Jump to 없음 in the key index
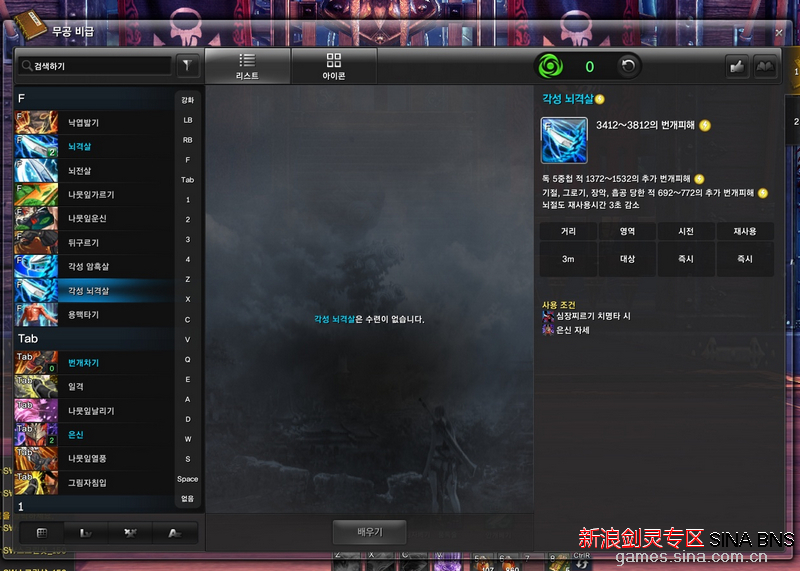800x571 pixels. point(188,499)
